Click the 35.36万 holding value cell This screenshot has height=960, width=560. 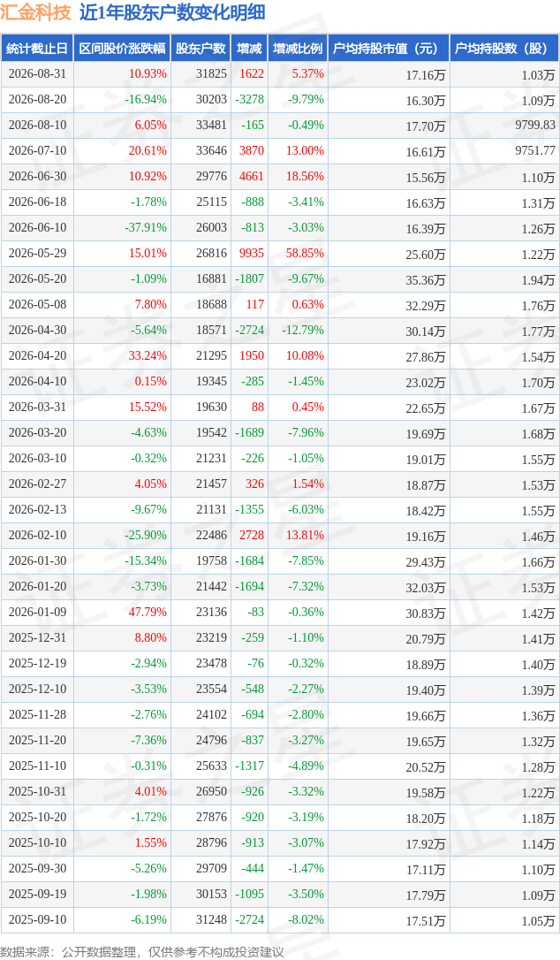(x=426, y=280)
